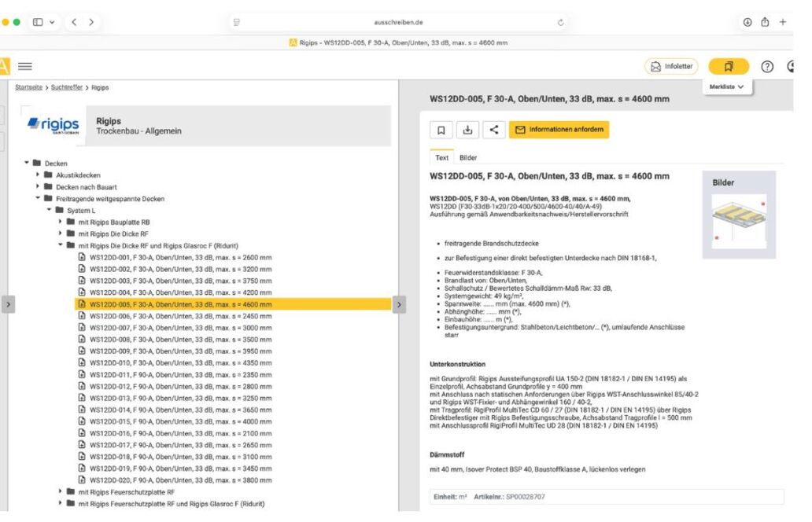Screen dimensions: 812x522
Task: Select WS12DD-002 max. s = 3200 mm
Action: tap(181, 269)
